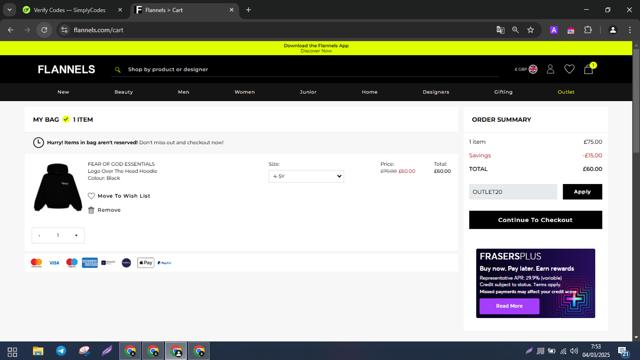Viewport: 640px width, 360px height.
Task: Open the shopping bag icon in header
Action: [588, 69]
